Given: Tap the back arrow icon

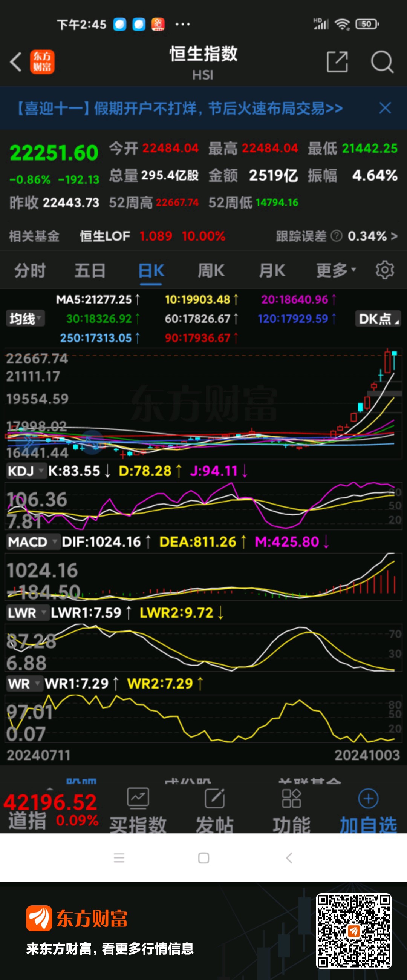Looking at the screenshot, I should pos(16,62).
